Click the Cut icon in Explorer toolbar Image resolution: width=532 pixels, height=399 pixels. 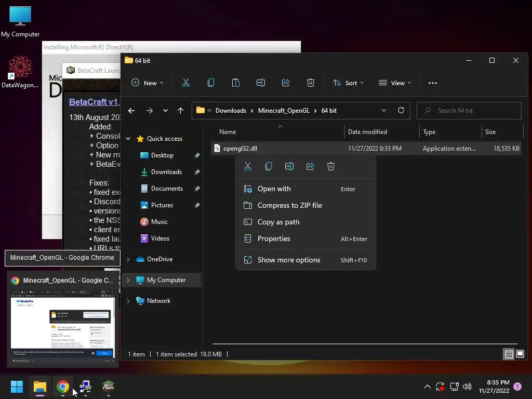(186, 83)
